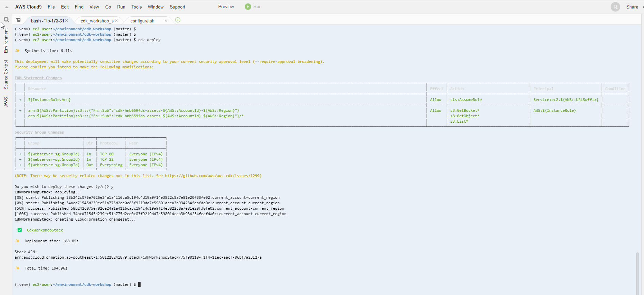Click the Preview button

point(226,6)
